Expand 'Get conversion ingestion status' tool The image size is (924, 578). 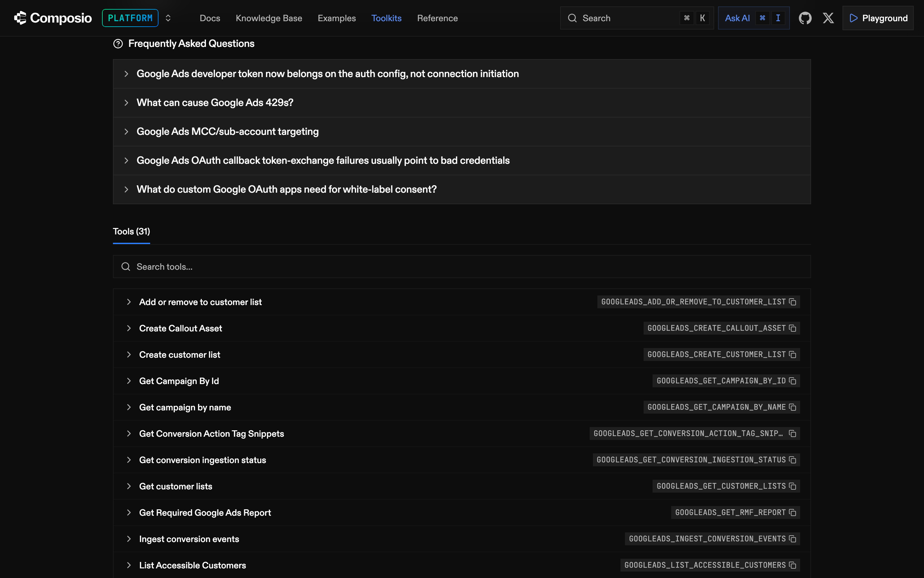tap(462, 460)
